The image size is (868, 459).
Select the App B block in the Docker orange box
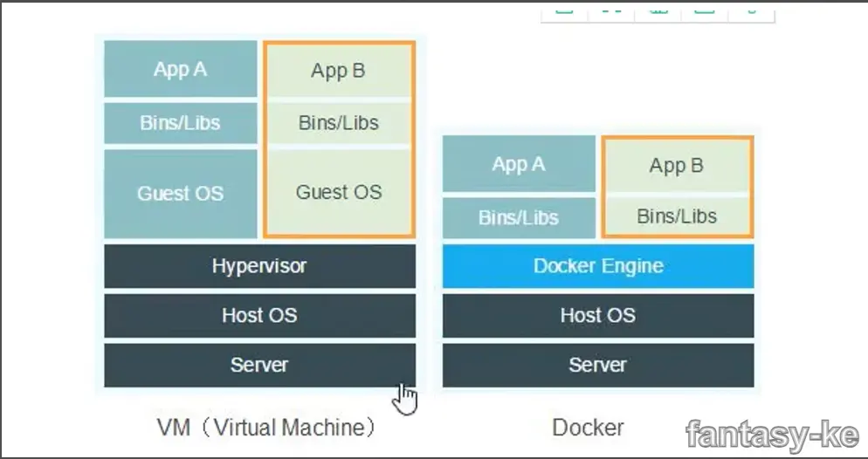(x=676, y=165)
